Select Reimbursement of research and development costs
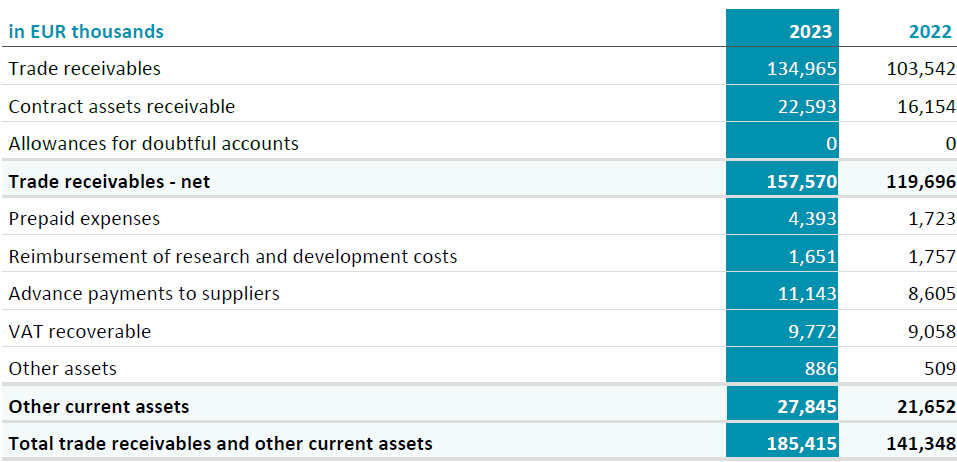The image size is (957, 462). (233, 256)
